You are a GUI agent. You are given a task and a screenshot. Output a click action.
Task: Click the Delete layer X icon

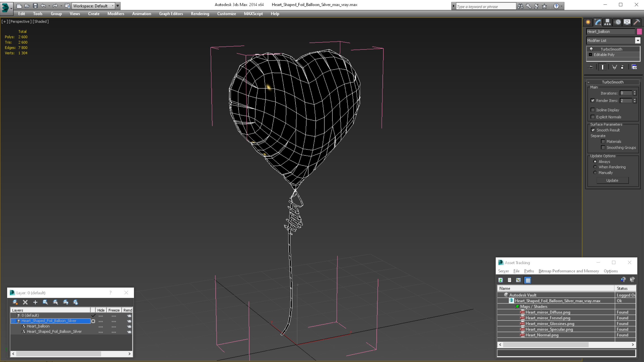tap(25, 302)
